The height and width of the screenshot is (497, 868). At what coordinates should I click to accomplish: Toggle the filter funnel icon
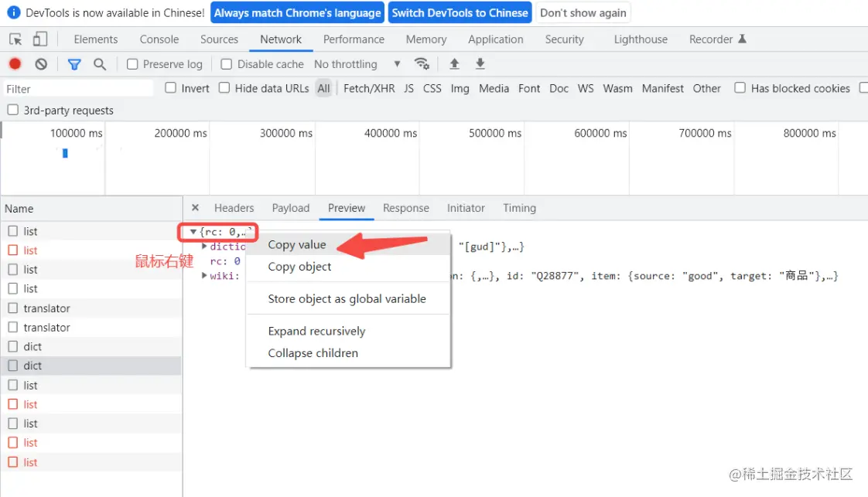[x=74, y=64]
